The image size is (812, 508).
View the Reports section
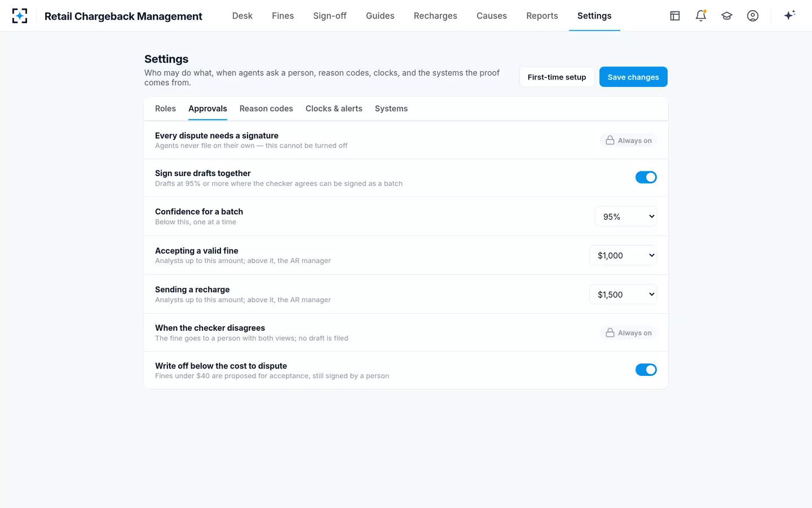542,16
